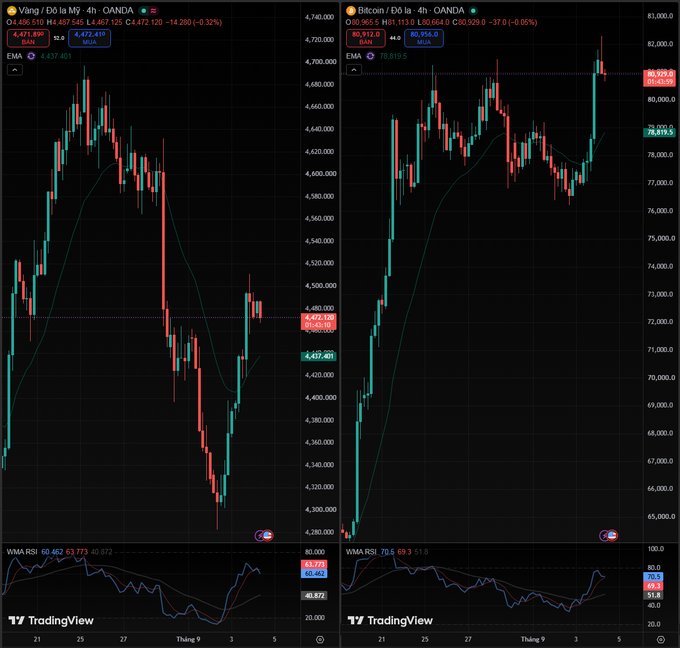This screenshot has width=680, height=648.
Task: Click the green 78,819.5 EMA axis label
Action: click(x=660, y=132)
